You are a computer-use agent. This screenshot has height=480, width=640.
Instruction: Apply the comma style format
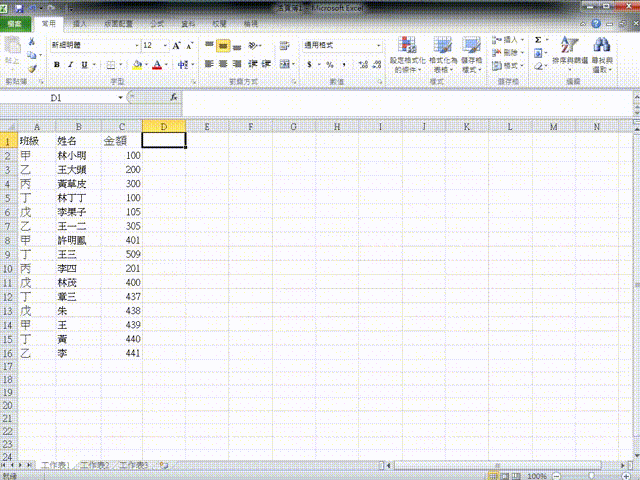tap(344, 64)
